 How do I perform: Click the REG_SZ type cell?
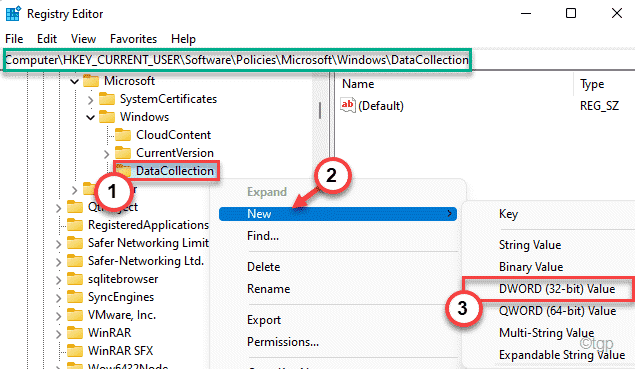tap(599, 106)
